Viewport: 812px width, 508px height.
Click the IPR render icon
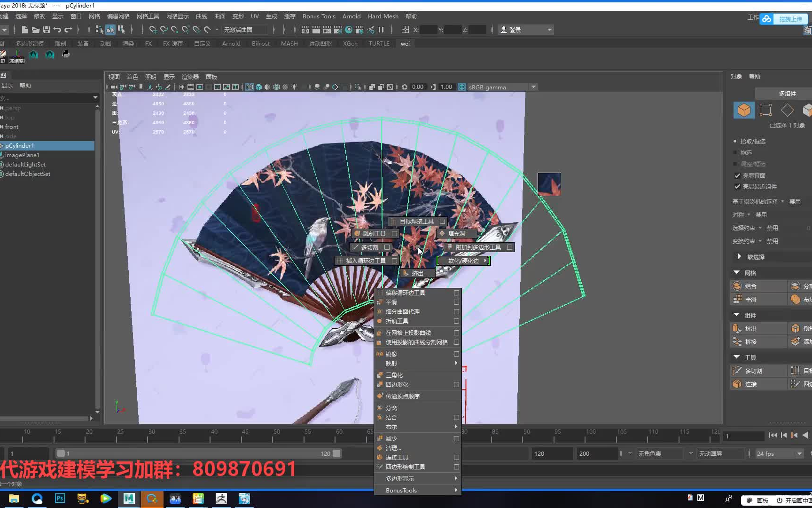click(327, 30)
